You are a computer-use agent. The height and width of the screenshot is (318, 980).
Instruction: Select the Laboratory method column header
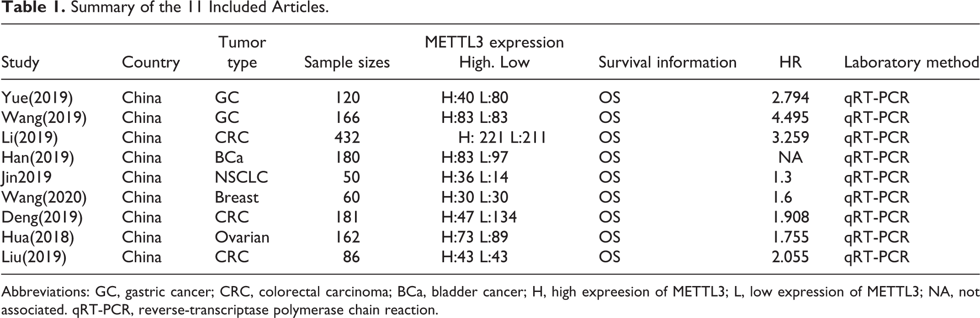tap(911, 63)
